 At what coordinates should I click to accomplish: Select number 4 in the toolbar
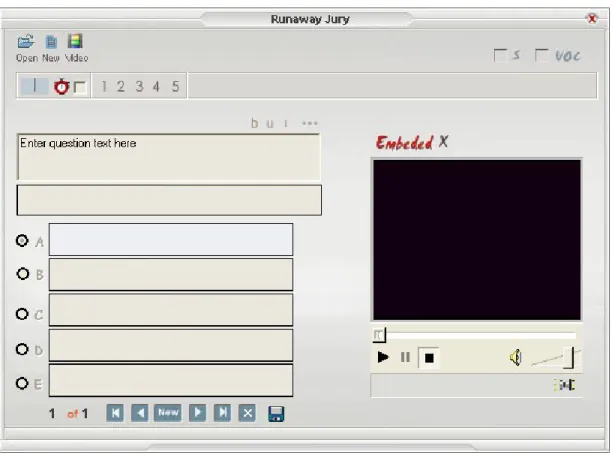(156, 86)
